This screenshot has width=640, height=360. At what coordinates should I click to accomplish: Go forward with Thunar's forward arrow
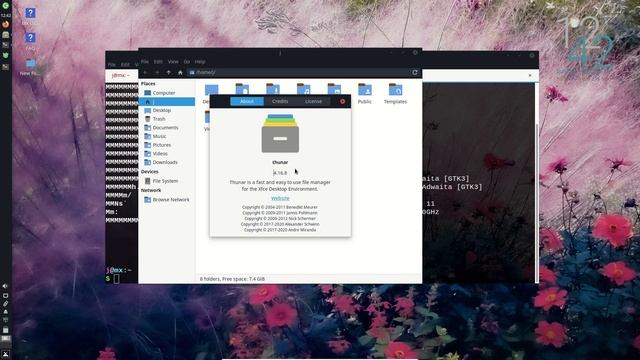(x=157, y=72)
